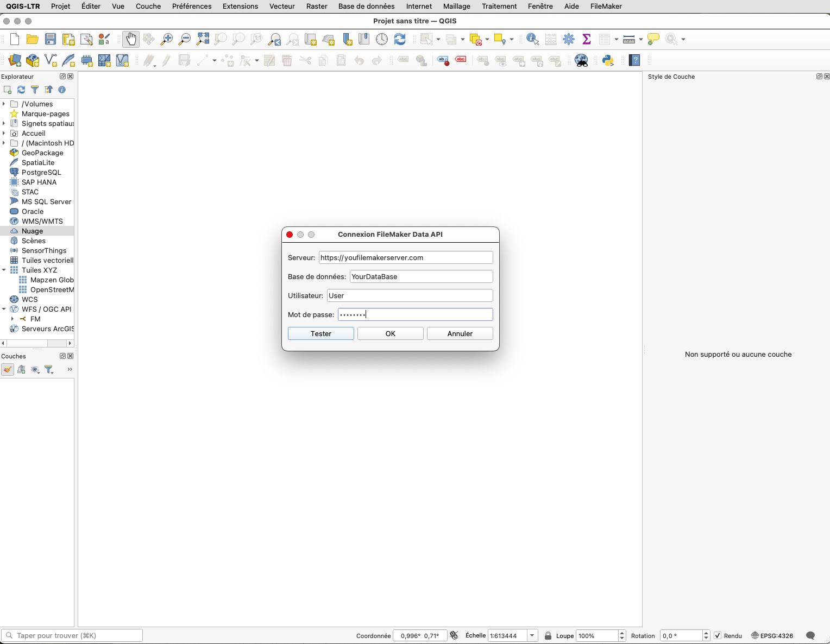Toggle the Rendu checkbox

coord(718,635)
